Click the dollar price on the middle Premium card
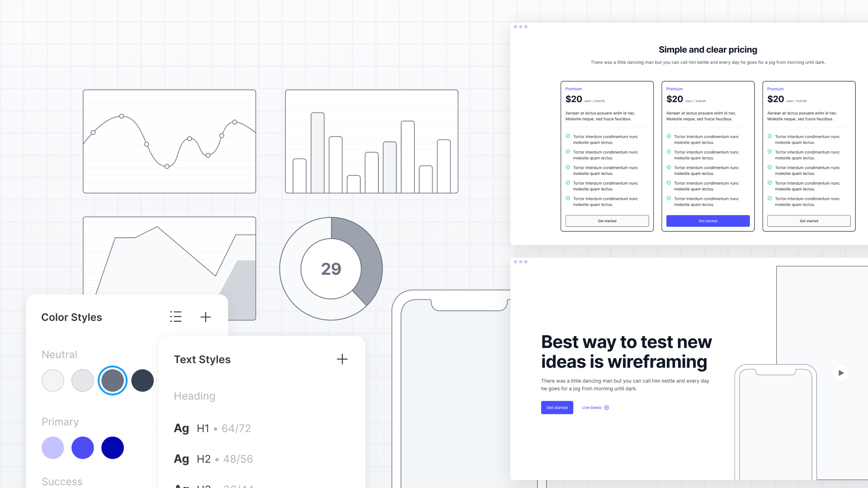This screenshot has width=868, height=488. (x=674, y=99)
